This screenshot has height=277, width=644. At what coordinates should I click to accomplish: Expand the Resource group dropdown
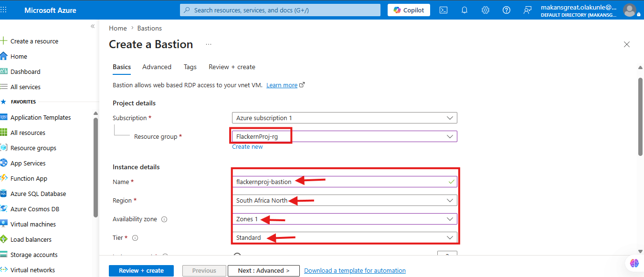point(344,136)
